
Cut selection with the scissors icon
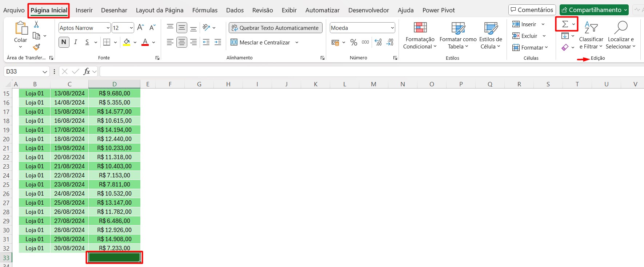pos(36,24)
